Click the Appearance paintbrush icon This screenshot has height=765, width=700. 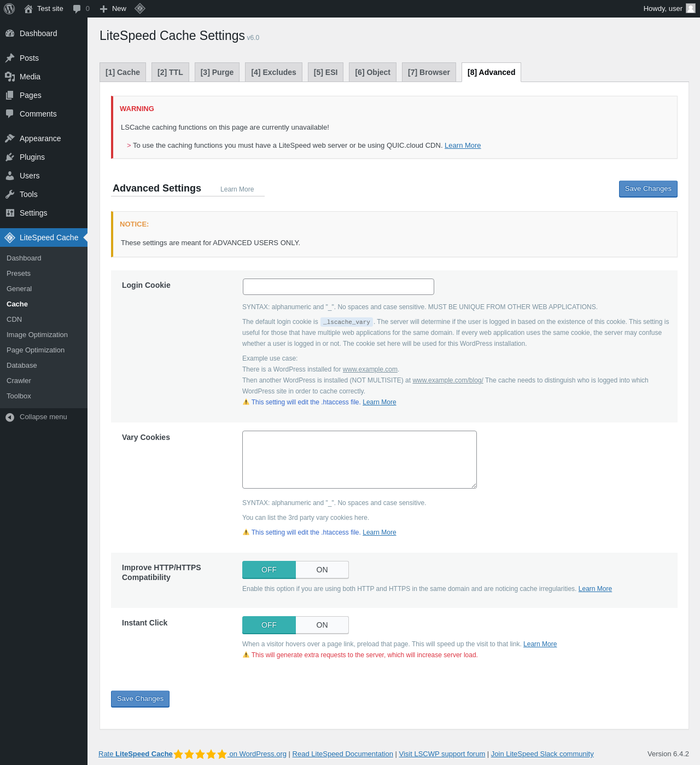click(10, 138)
